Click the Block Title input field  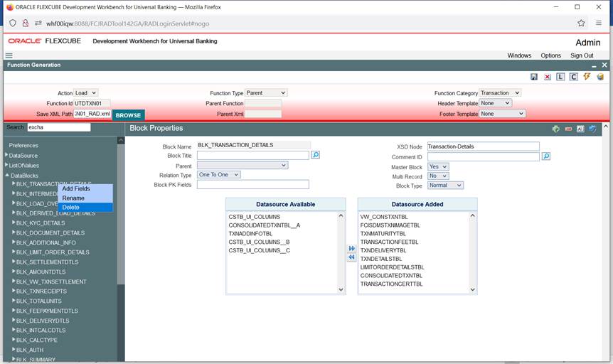point(253,155)
